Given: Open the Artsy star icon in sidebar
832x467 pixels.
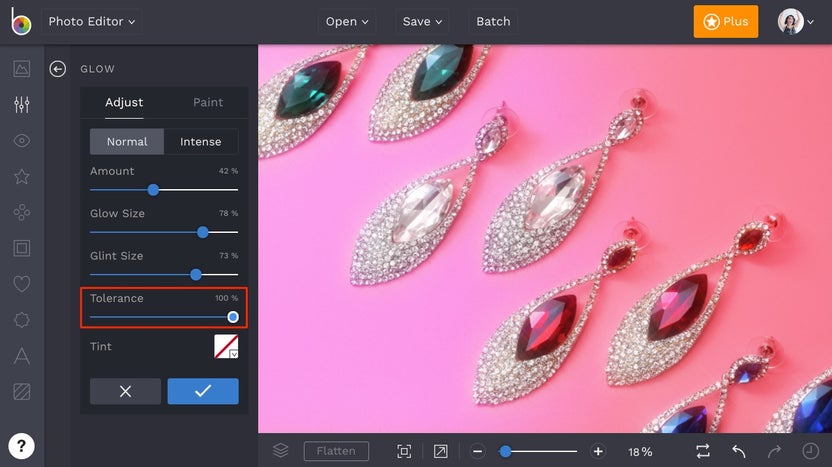Looking at the screenshot, I should 21,177.
